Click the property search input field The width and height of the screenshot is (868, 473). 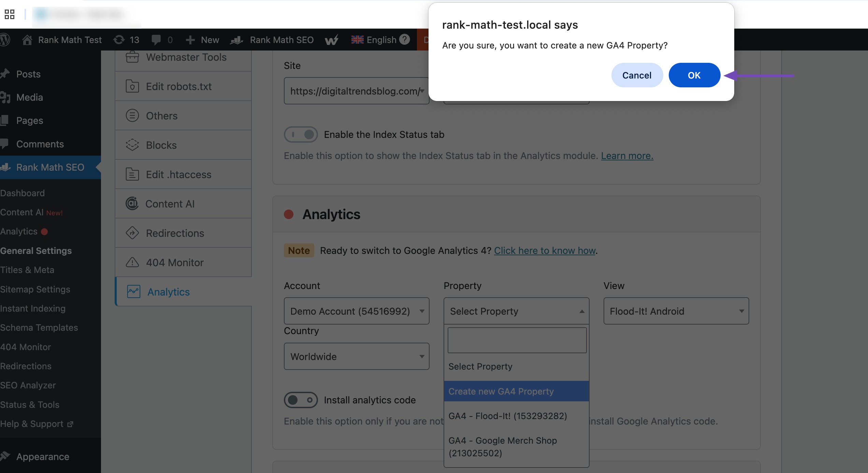517,340
